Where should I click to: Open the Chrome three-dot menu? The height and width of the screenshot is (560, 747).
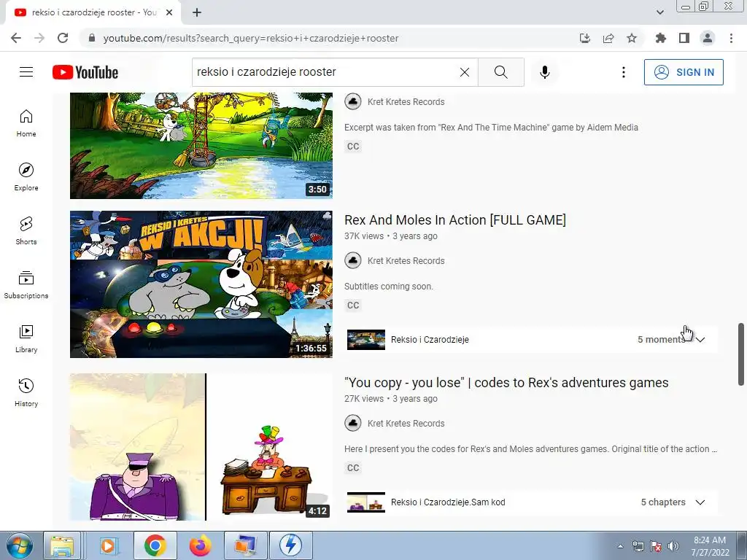(x=731, y=38)
